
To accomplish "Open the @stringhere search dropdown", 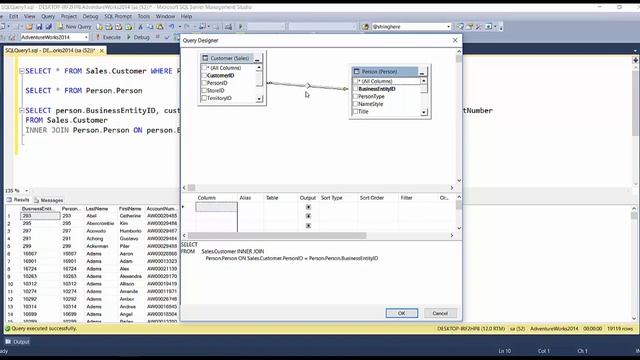I will [x=448, y=27].
